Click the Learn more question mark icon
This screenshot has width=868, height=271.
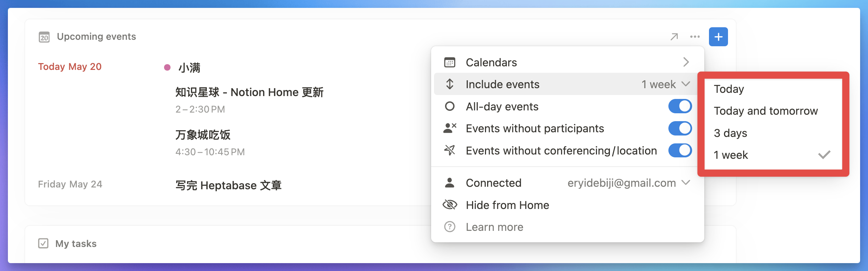click(x=450, y=227)
